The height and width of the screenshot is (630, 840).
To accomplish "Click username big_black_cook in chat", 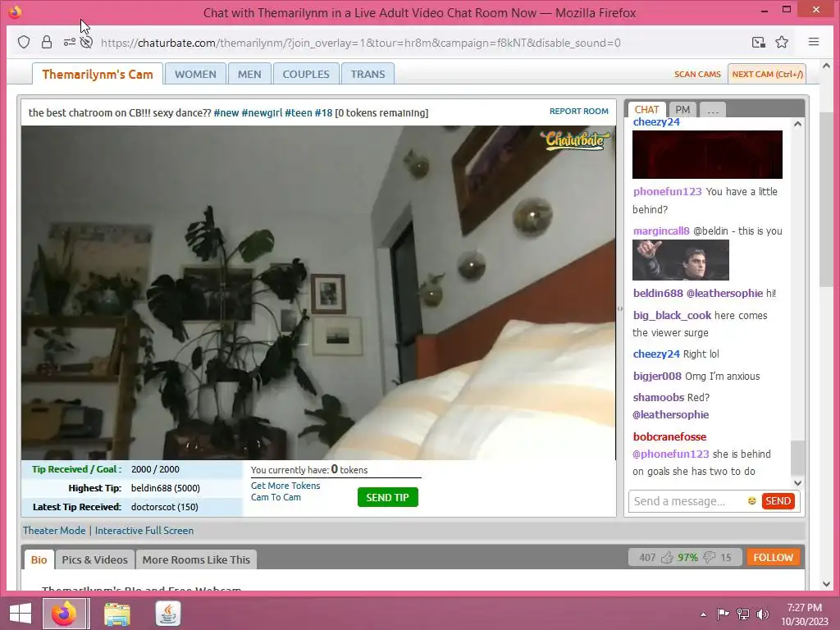I will [672, 316].
